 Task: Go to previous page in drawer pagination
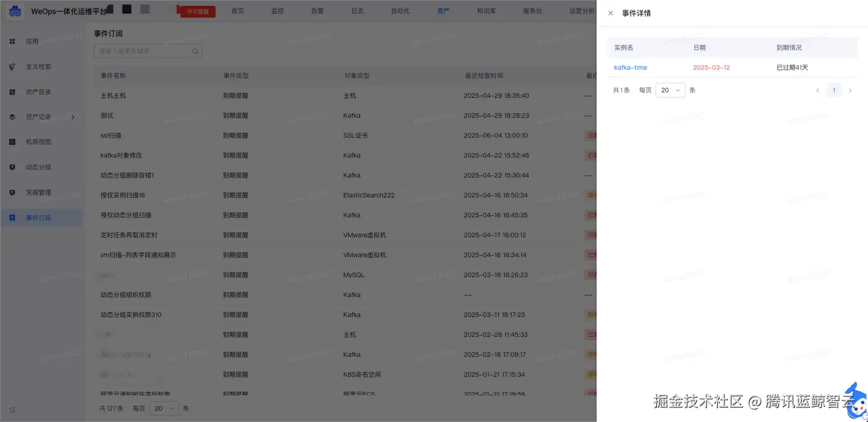[818, 90]
